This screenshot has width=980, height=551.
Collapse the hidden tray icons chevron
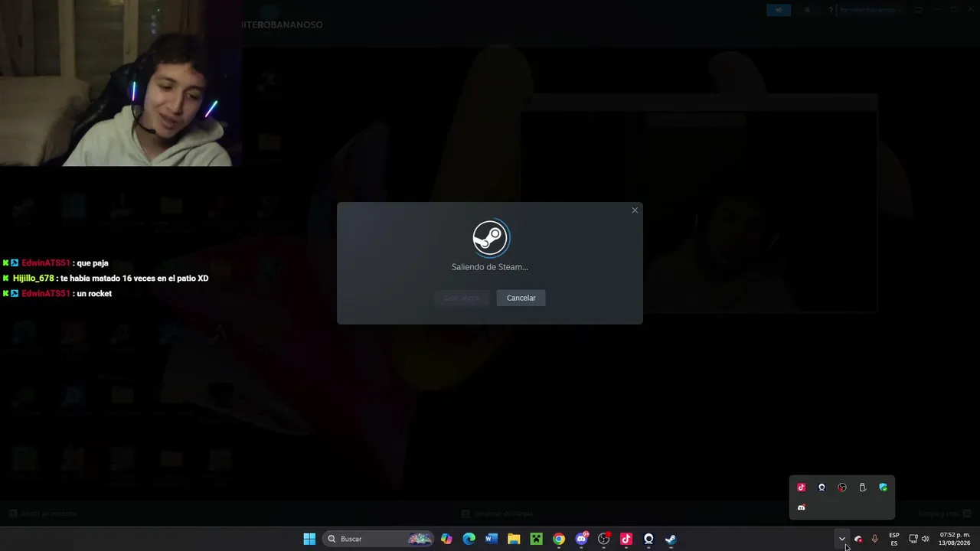[x=841, y=539]
